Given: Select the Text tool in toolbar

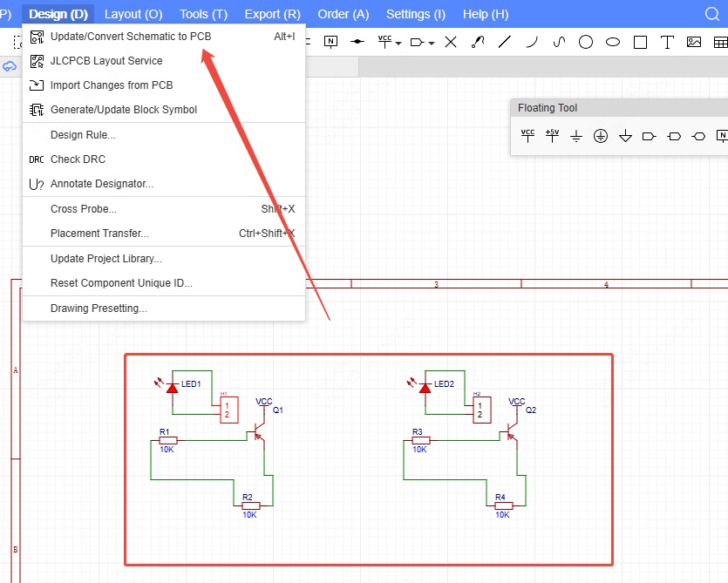Looking at the screenshot, I should tap(667, 42).
